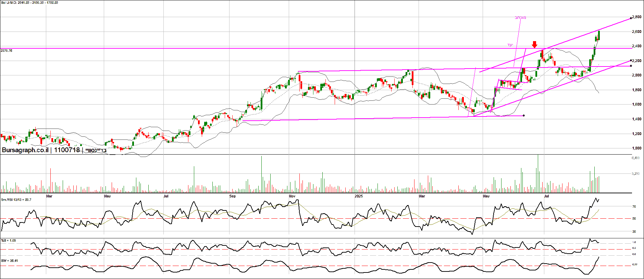Click the endpoint handle of the 1,400 support line

[x=524, y=116]
